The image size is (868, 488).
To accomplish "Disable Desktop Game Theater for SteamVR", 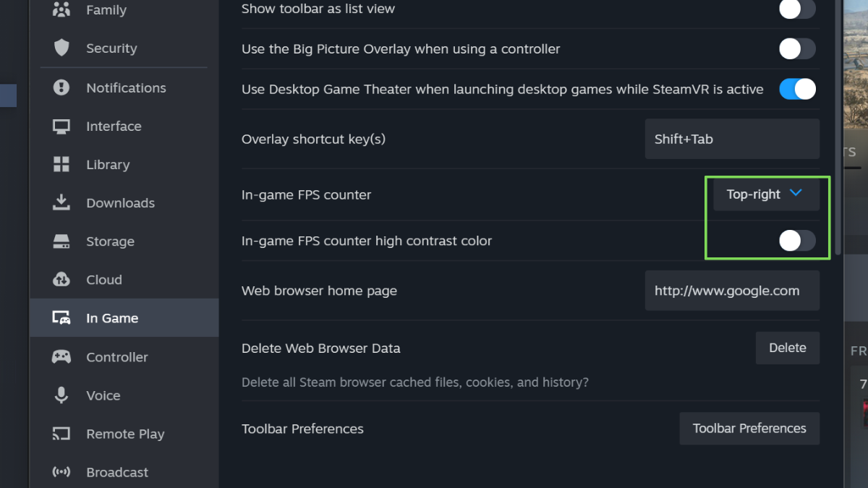I will [797, 89].
